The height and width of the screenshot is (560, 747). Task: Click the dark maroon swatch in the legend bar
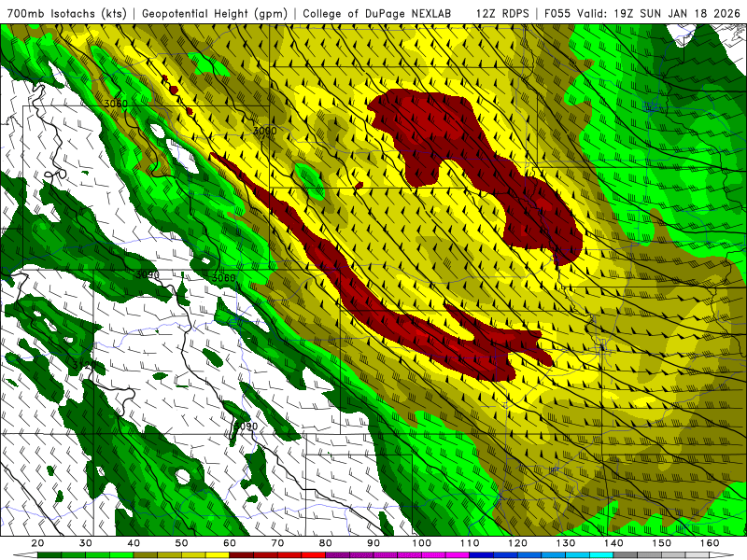click(242, 555)
